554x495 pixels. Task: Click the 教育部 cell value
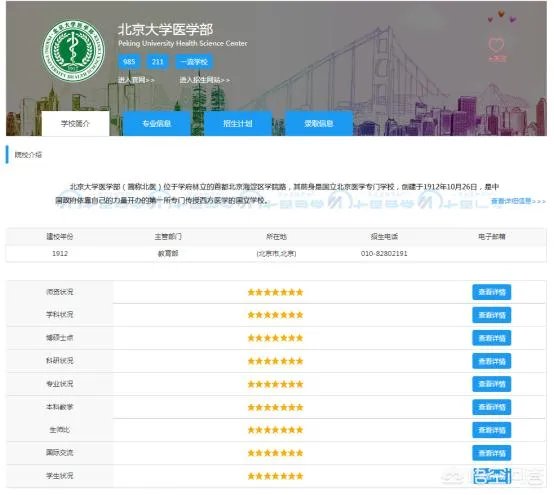(x=168, y=253)
